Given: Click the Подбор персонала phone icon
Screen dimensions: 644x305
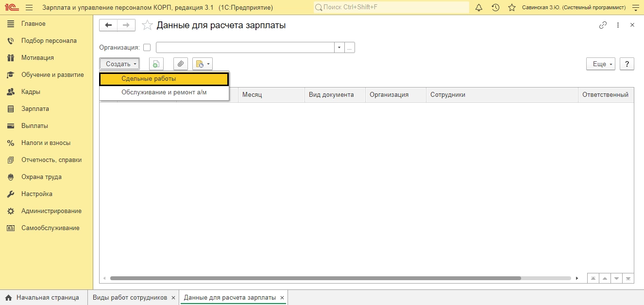Looking at the screenshot, I should coord(11,41).
